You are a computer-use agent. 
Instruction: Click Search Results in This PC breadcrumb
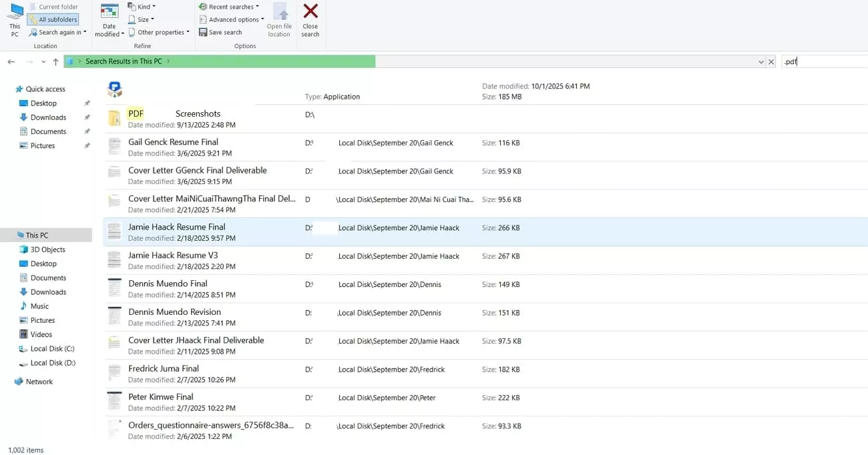124,61
